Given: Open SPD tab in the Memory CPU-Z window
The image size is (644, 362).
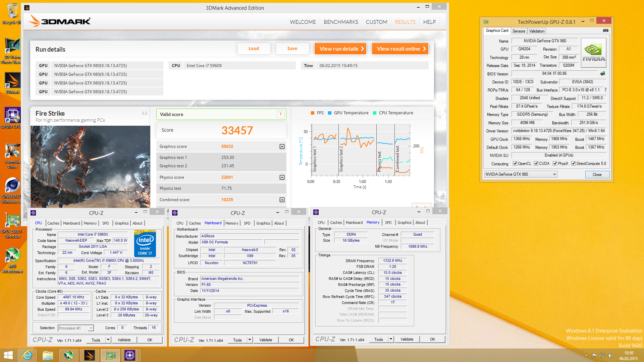Looking at the screenshot, I should 388,223.
